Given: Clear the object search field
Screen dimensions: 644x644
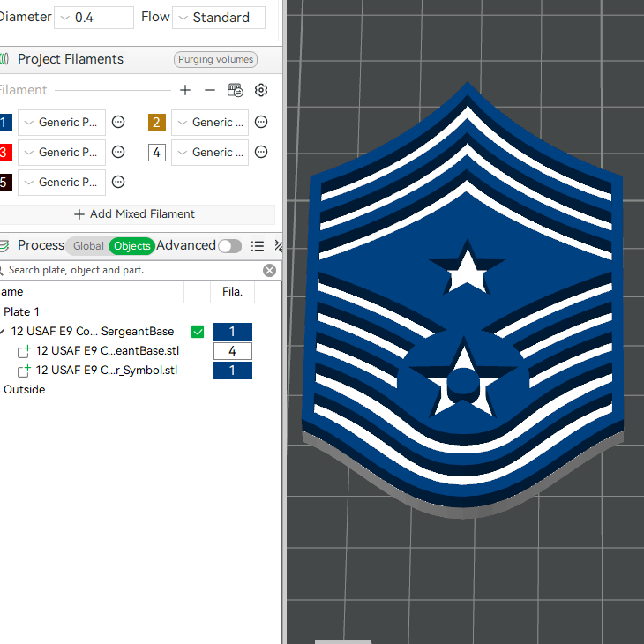Looking at the screenshot, I should pos(269,270).
